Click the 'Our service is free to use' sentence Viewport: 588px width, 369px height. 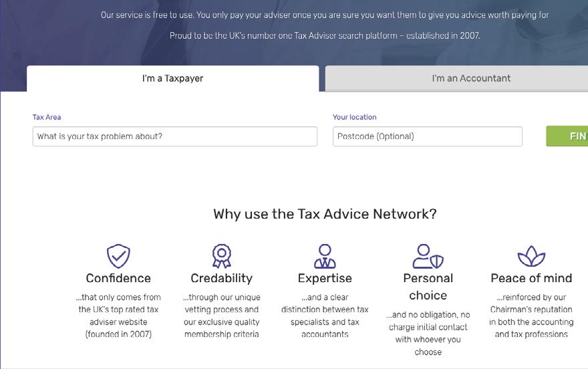(x=325, y=15)
